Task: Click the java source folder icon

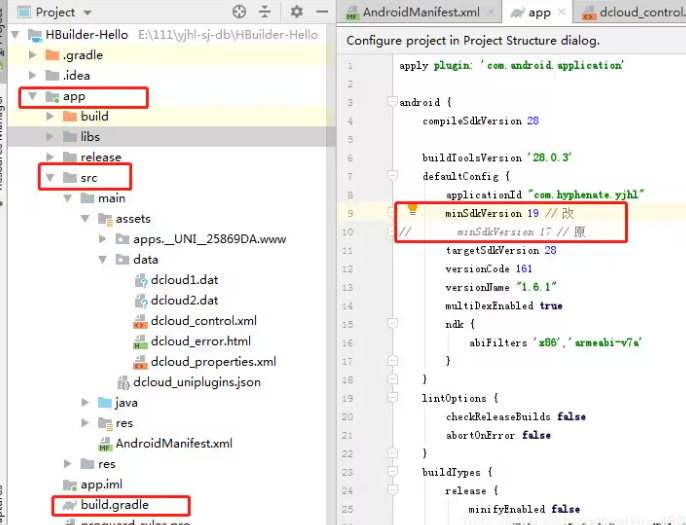Action: pos(105,402)
